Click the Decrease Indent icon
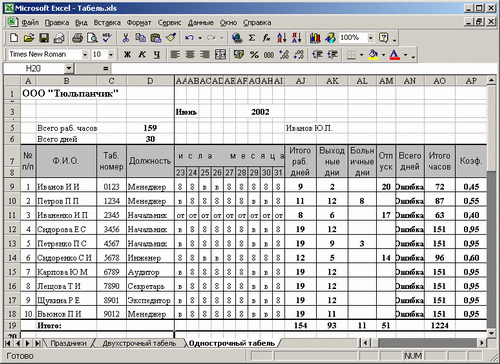This screenshot has width=500, height=364. click(317, 54)
